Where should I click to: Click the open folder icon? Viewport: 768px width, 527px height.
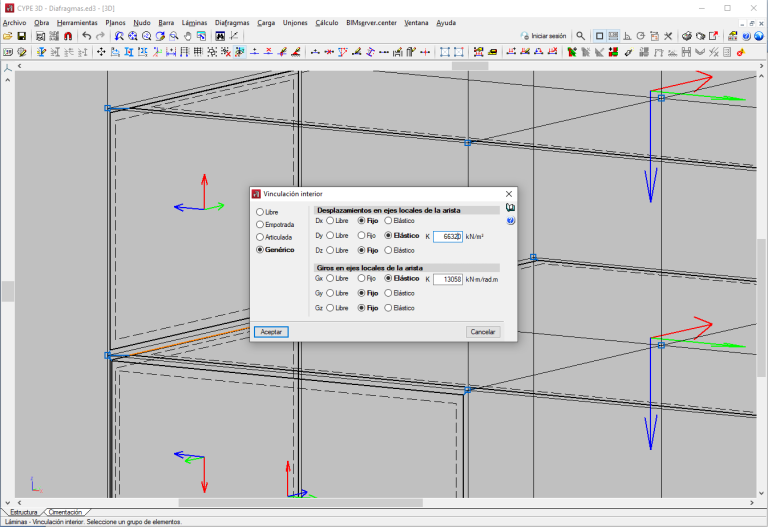click(8, 36)
